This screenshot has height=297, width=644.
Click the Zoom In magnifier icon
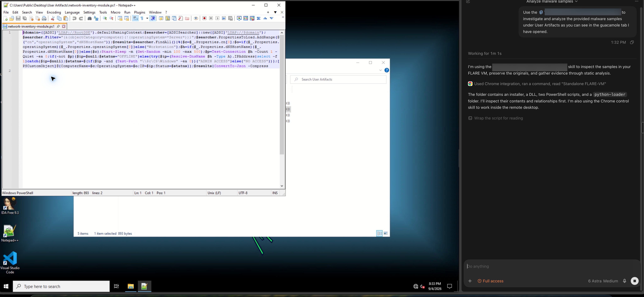click(105, 18)
